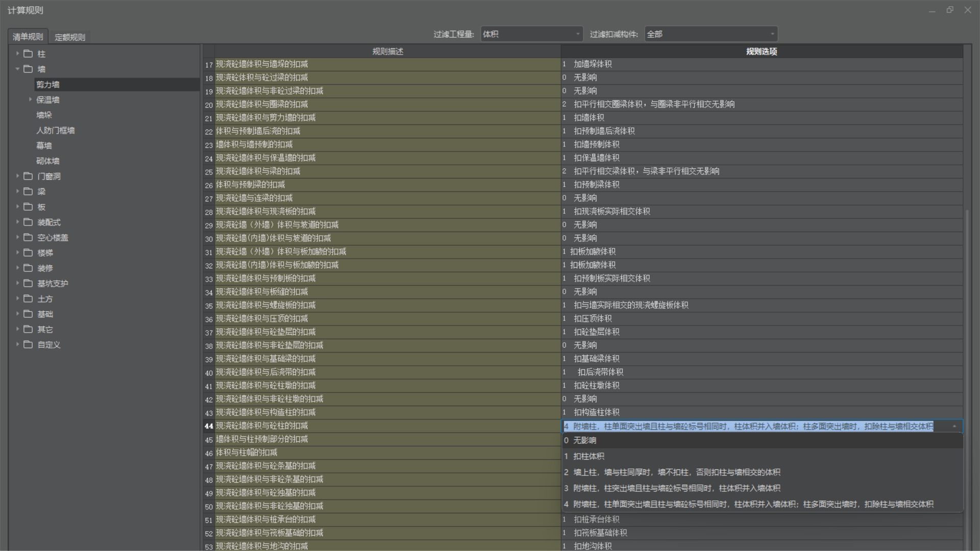Screen dimensions: 980x551
Task: Select row 44 现浇砼墙体积与砼柱的扣减
Action: tap(387, 426)
